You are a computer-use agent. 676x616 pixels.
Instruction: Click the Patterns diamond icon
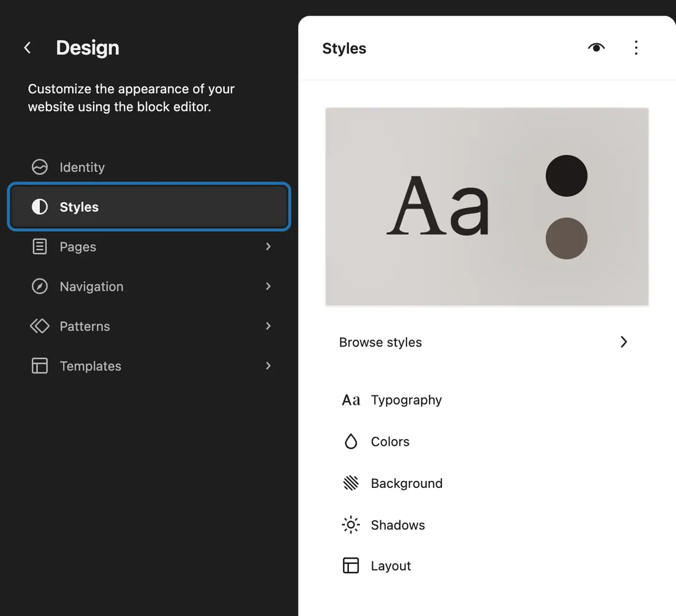pos(40,326)
